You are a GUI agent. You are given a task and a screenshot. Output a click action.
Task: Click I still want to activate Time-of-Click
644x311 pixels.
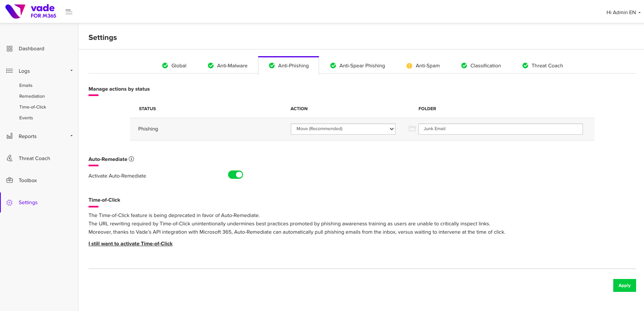pyautogui.click(x=130, y=244)
